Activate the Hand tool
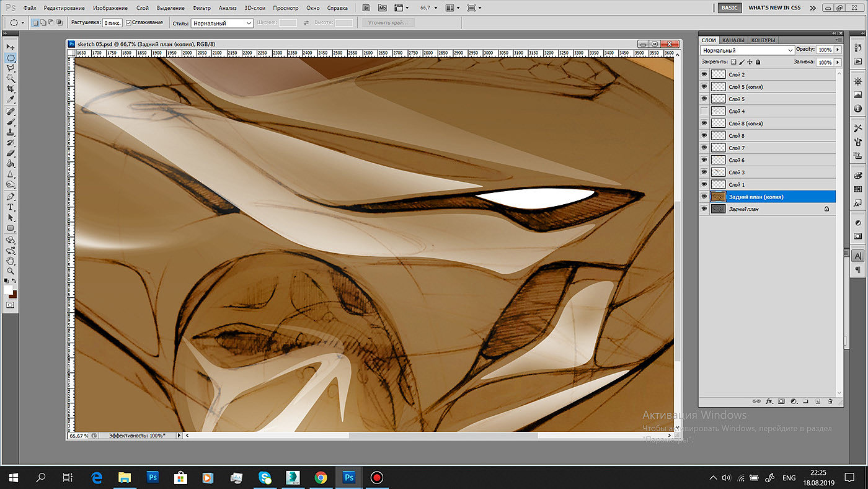This screenshot has width=868, height=489. click(x=11, y=261)
